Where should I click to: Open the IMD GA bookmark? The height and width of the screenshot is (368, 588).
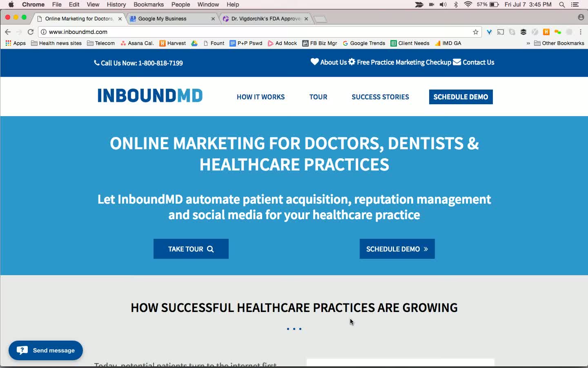tap(448, 43)
